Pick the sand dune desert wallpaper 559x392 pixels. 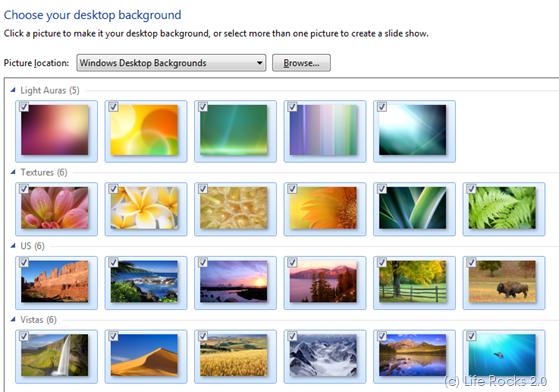tap(144, 355)
